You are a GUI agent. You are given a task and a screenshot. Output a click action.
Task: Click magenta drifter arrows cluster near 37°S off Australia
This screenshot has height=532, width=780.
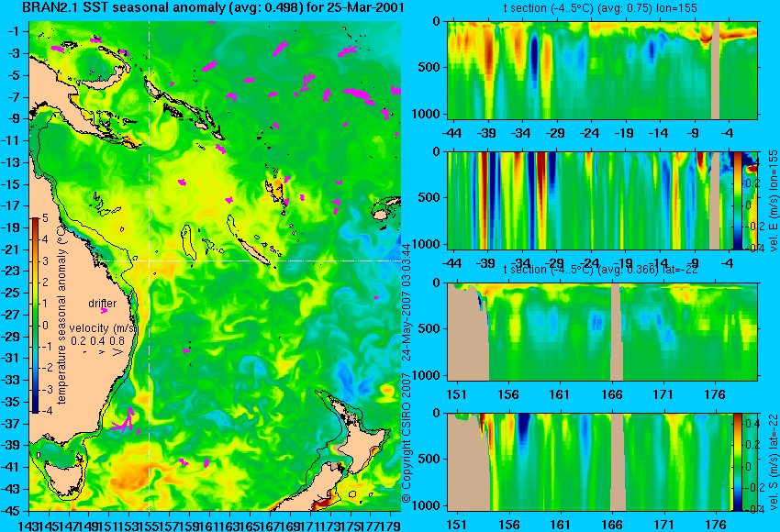click(x=123, y=422)
